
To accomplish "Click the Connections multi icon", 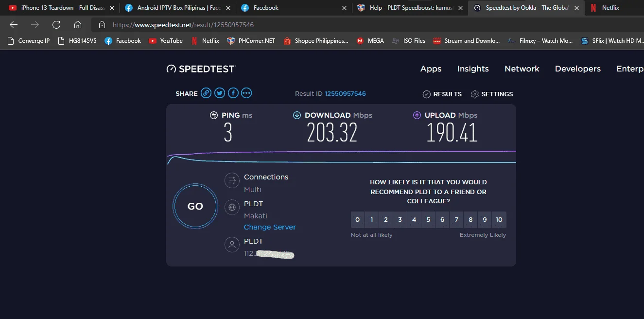I will pos(232,181).
